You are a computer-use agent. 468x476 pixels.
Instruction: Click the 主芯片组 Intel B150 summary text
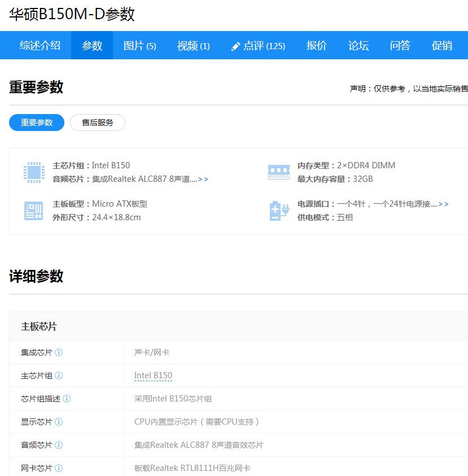[x=91, y=165]
